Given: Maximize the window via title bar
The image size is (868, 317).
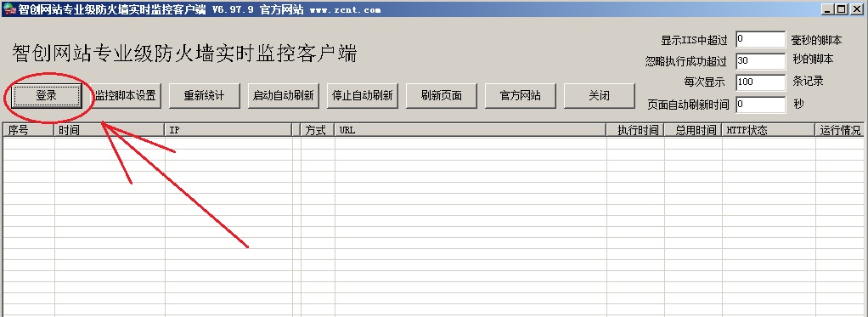Looking at the screenshot, I should (x=842, y=9).
